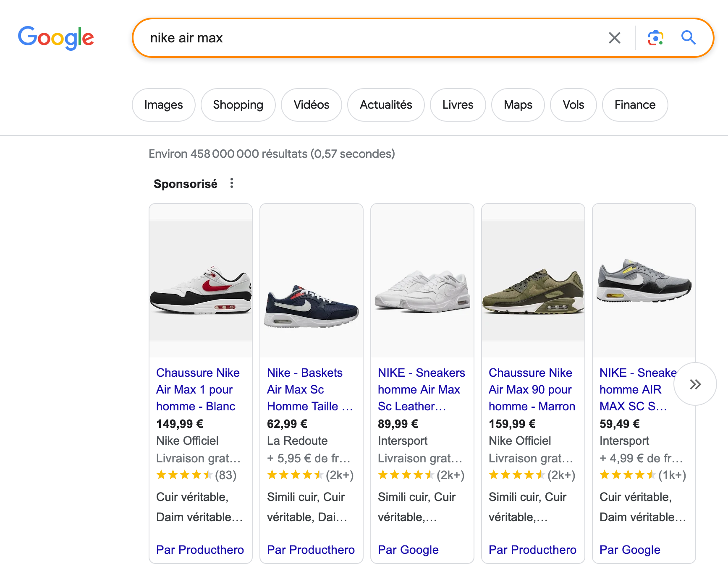The width and height of the screenshot is (728, 579).
Task: Open Google Lens image search
Action: click(655, 38)
